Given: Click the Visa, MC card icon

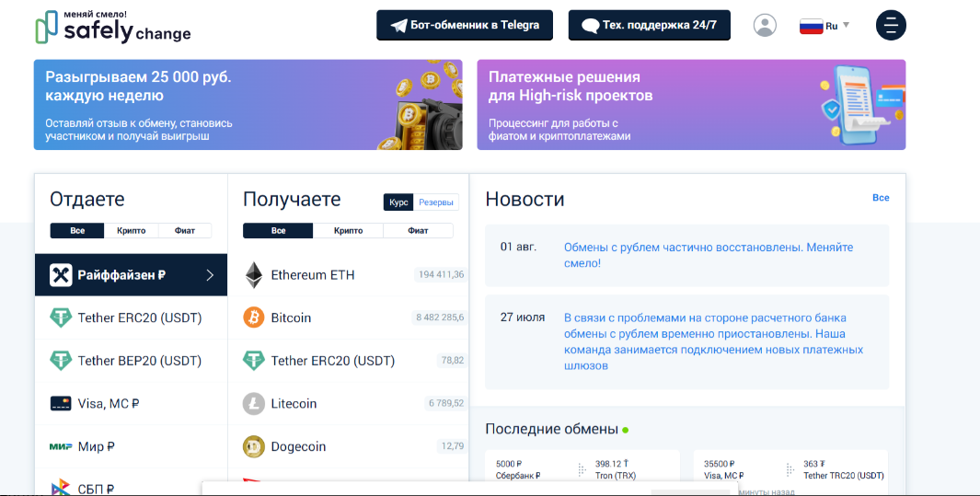Looking at the screenshot, I should point(61,404).
